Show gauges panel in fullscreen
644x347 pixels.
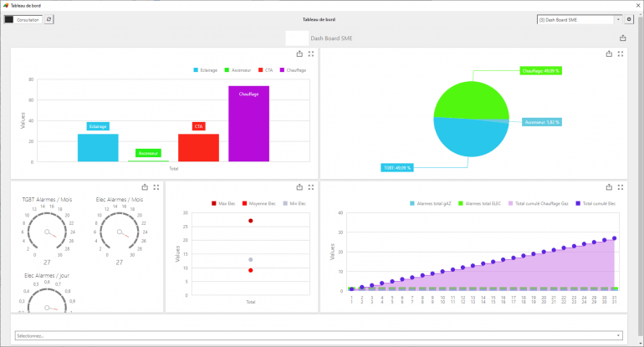(x=156, y=187)
